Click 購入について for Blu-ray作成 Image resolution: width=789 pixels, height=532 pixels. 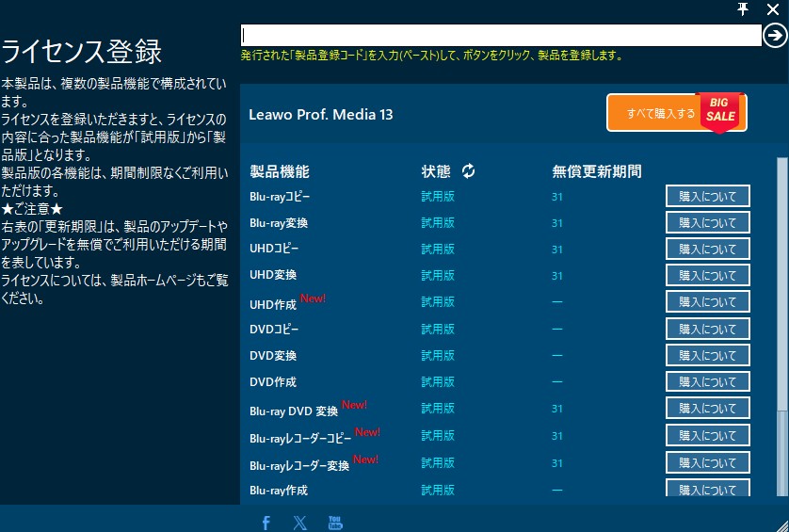(x=707, y=488)
